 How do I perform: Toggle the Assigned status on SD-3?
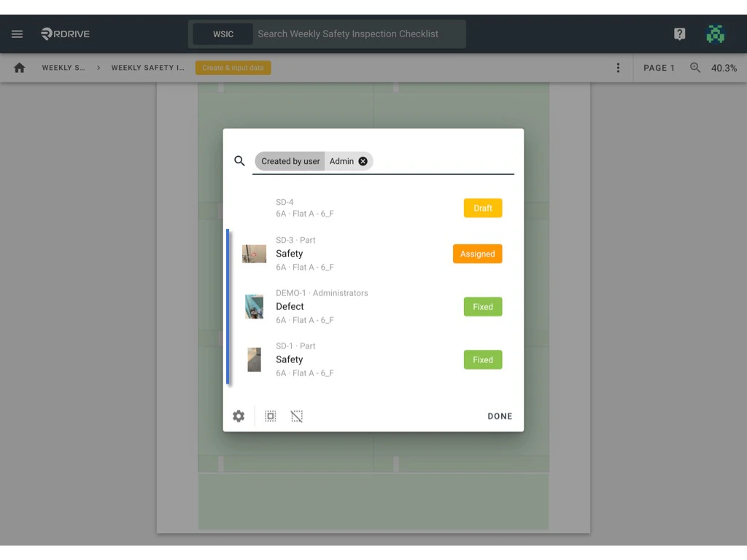pos(477,254)
